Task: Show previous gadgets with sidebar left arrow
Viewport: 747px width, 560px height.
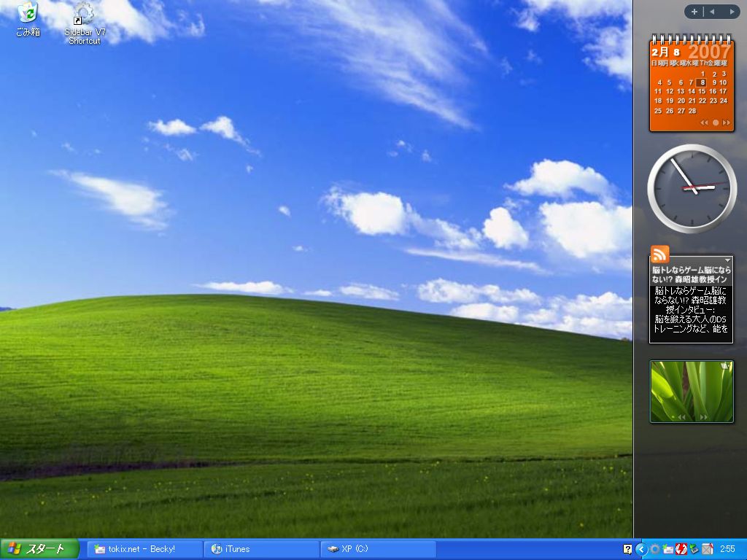Action: [712, 12]
